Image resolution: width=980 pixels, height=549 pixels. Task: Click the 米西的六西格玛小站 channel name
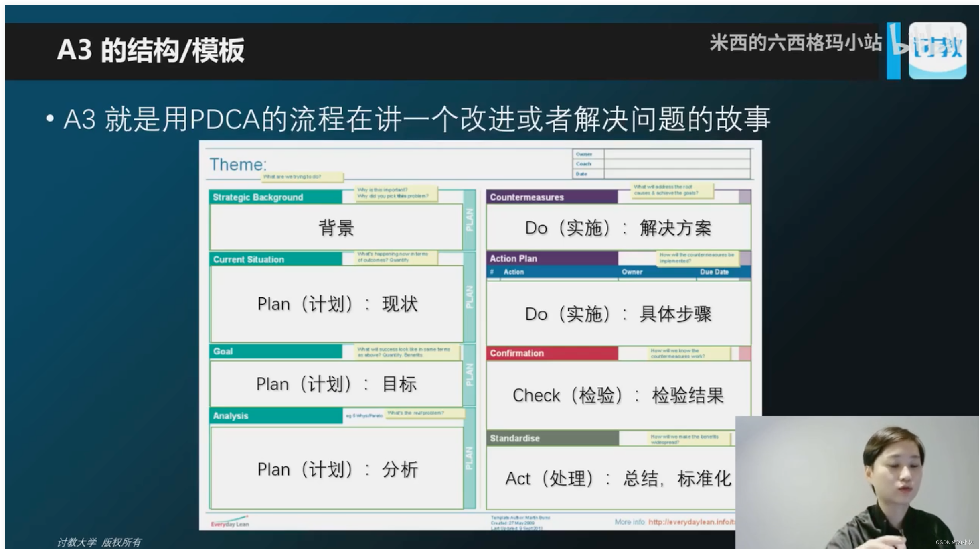click(795, 43)
